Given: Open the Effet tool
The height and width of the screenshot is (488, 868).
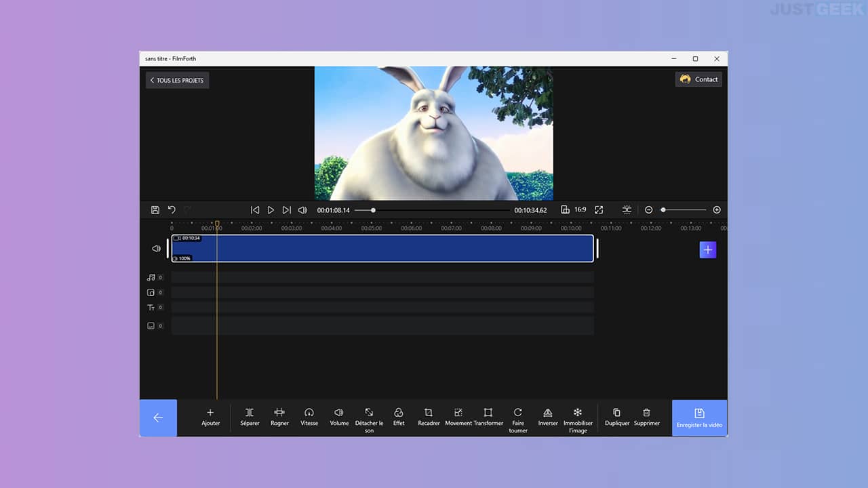Looking at the screenshot, I should [x=399, y=417].
